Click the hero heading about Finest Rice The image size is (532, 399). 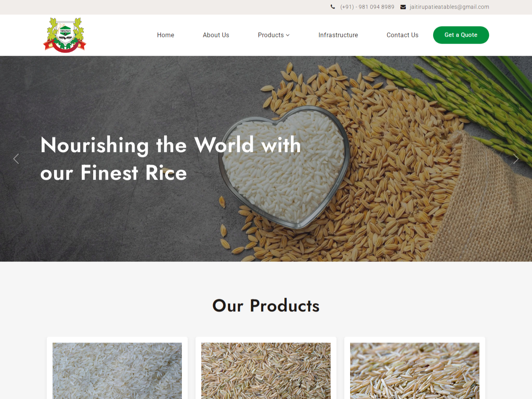pyautogui.click(x=171, y=159)
